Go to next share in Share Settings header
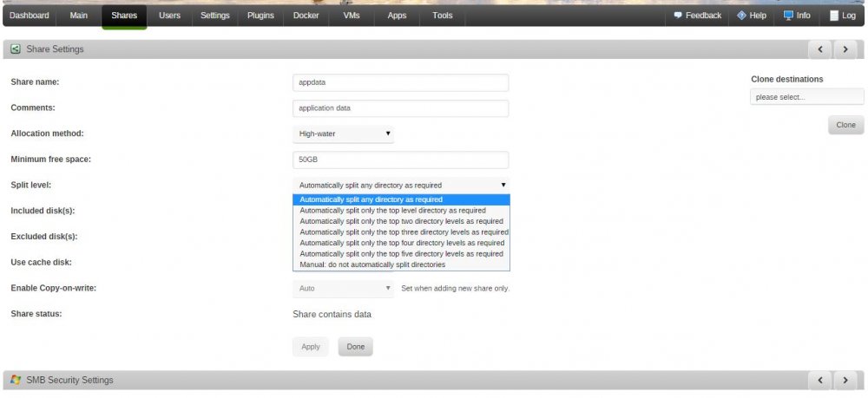868x398 pixels. coord(845,49)
